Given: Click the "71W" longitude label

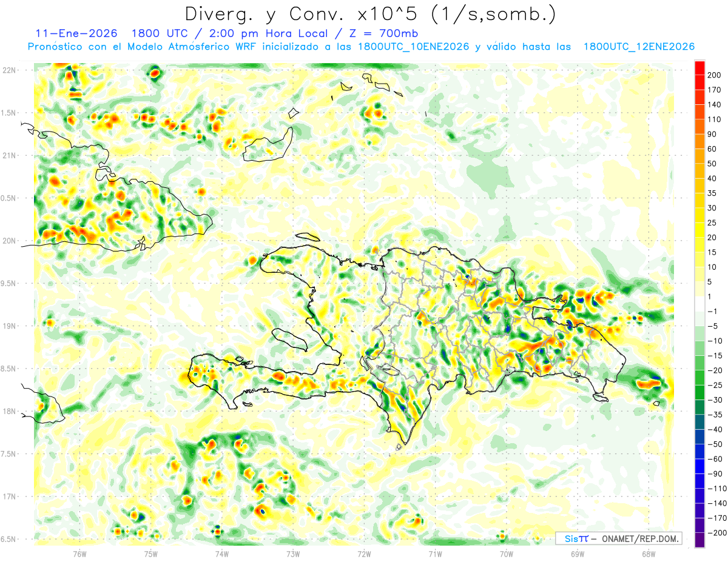Looking at the screenshot, I should [x=435, y=554].
